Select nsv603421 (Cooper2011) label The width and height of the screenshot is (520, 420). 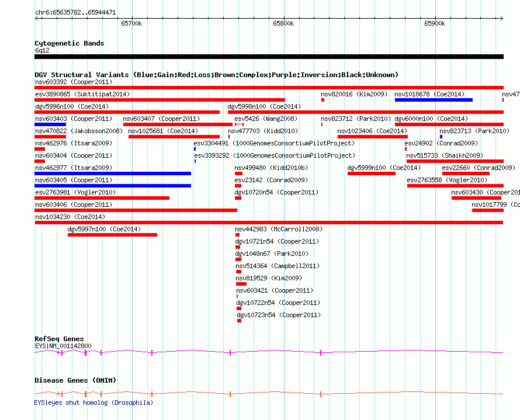pos(275,290)
